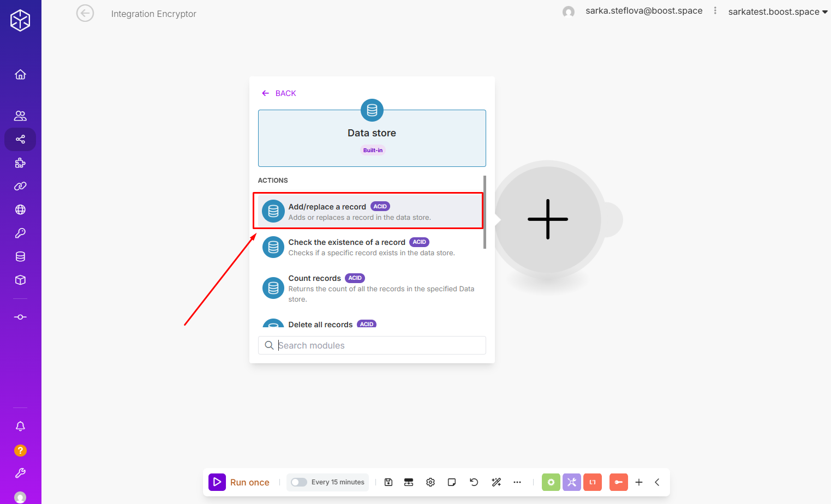Open the Home page from sidebar

20,74
